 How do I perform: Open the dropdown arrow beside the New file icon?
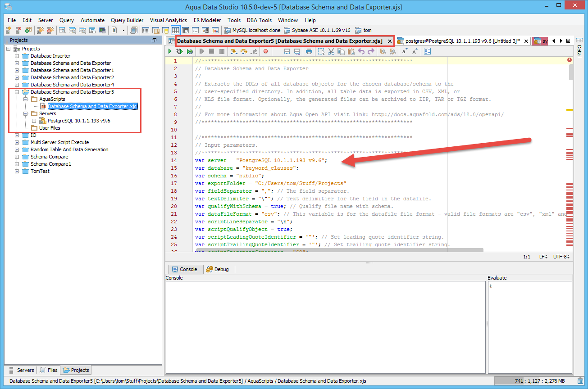(123, 30)
